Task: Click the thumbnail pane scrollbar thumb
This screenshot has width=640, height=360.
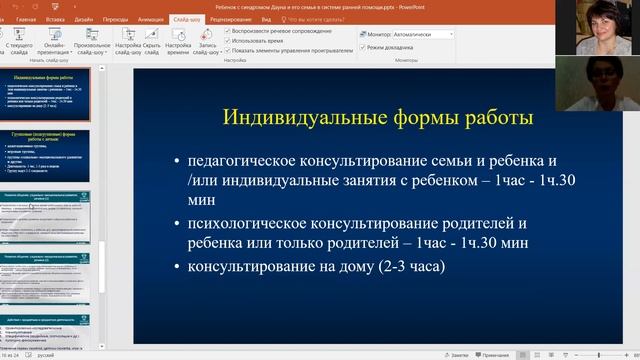Action: pos(102,267)
